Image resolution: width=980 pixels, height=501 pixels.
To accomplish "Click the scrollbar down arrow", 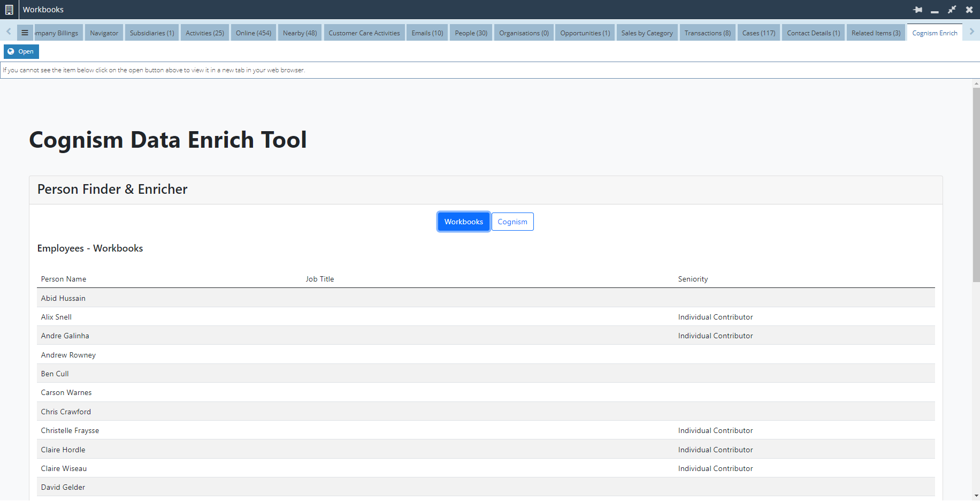I will (976, 496).
